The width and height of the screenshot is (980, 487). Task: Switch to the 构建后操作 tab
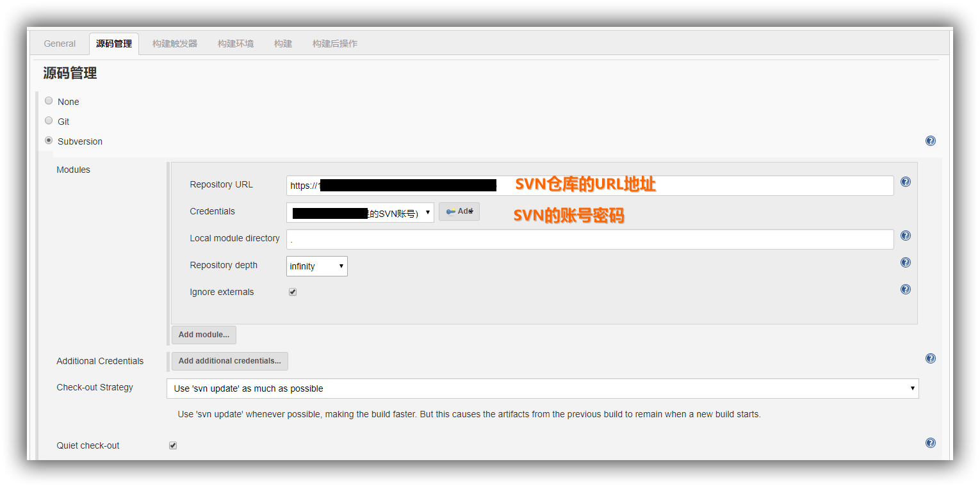(x=335, y=44)
